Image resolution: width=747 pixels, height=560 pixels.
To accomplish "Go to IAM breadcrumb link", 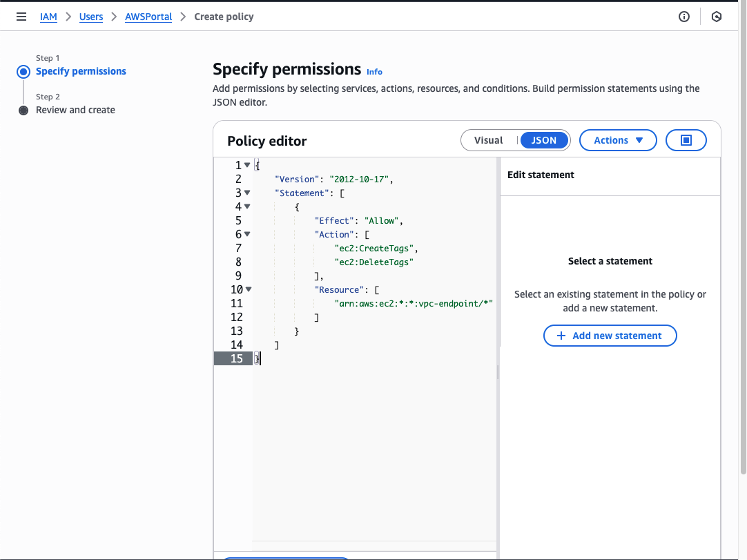I will pyautogui.click(x=48, y=17).
